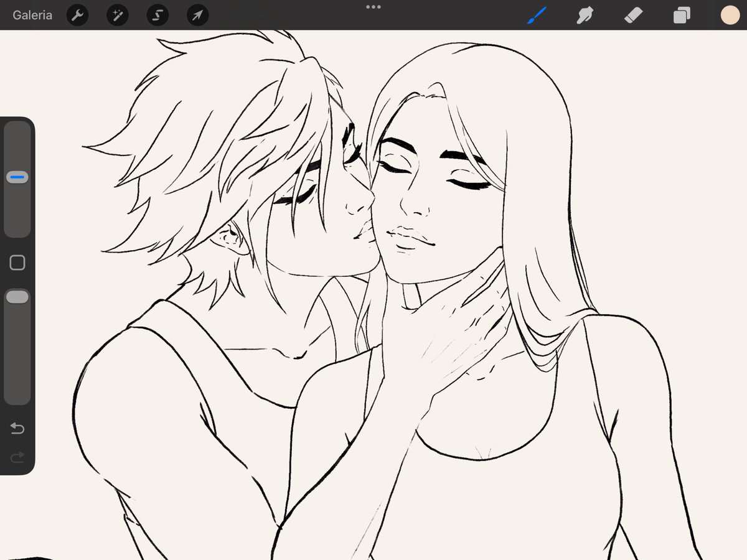Tap the square modify button on the sidebar

[17, 263]
